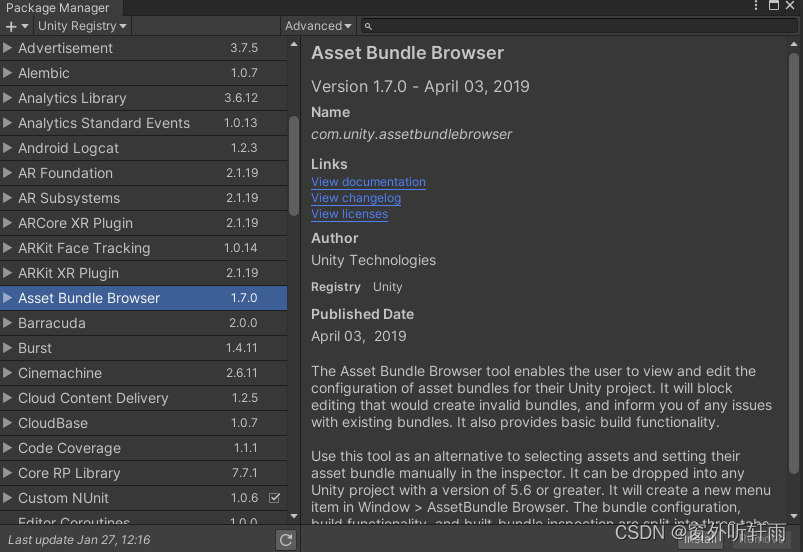
Task: Click the details panel scrollbar thumb
Action: coord(794,264)
